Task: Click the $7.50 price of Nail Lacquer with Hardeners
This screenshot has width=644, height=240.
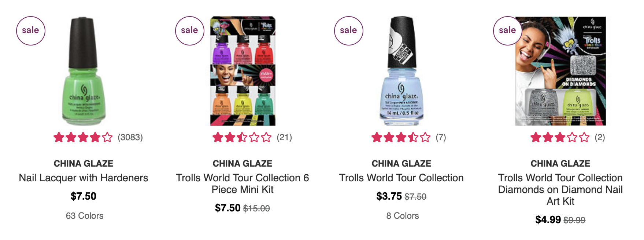Action: click(84, 196)
